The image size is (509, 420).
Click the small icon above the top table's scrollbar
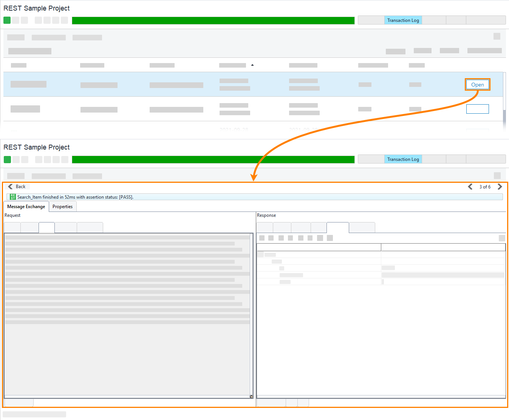click(496, 36)
